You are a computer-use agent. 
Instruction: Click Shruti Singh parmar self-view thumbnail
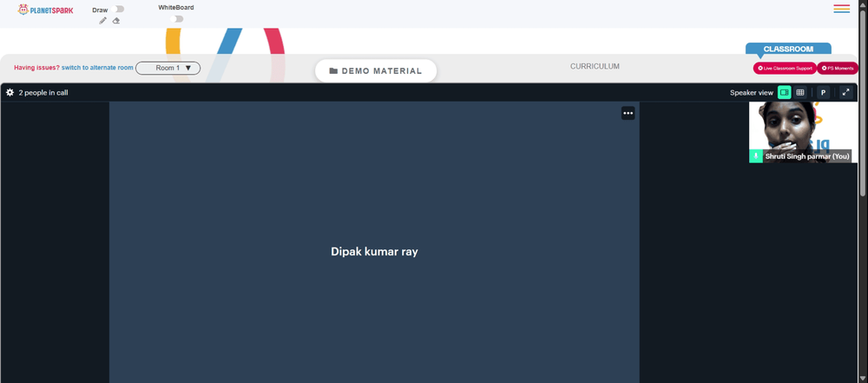[803, 132]
